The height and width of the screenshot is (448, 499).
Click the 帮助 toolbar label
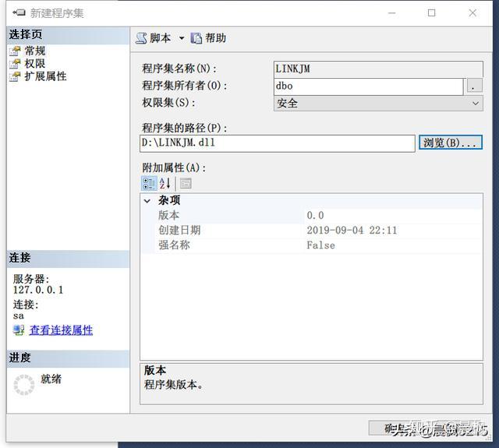[215, 38]
